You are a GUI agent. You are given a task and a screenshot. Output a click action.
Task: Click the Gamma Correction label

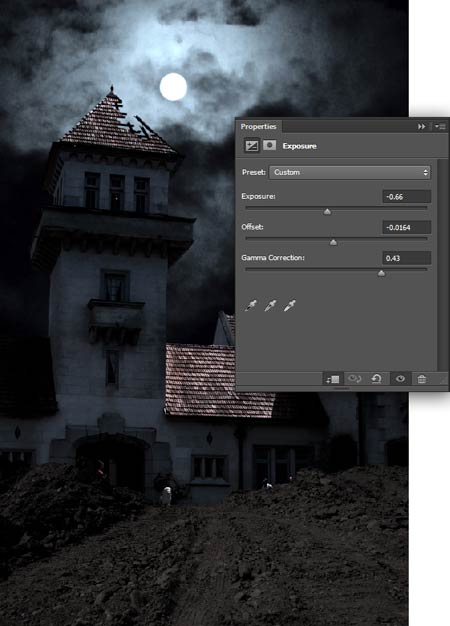273,258
